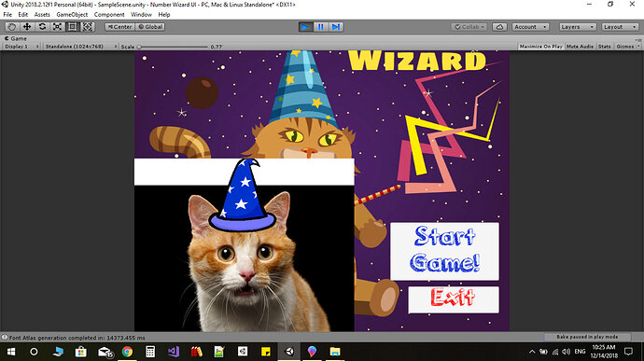Open the Layers dropdown
The height and width of the screenshot is (361, 644).
click(578, 27)
